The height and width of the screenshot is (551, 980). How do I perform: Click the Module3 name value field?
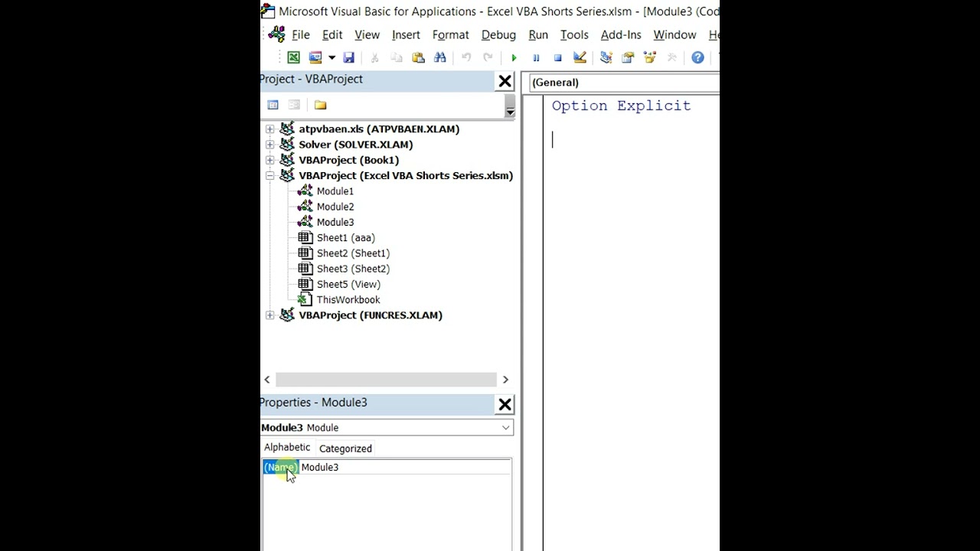405,467
